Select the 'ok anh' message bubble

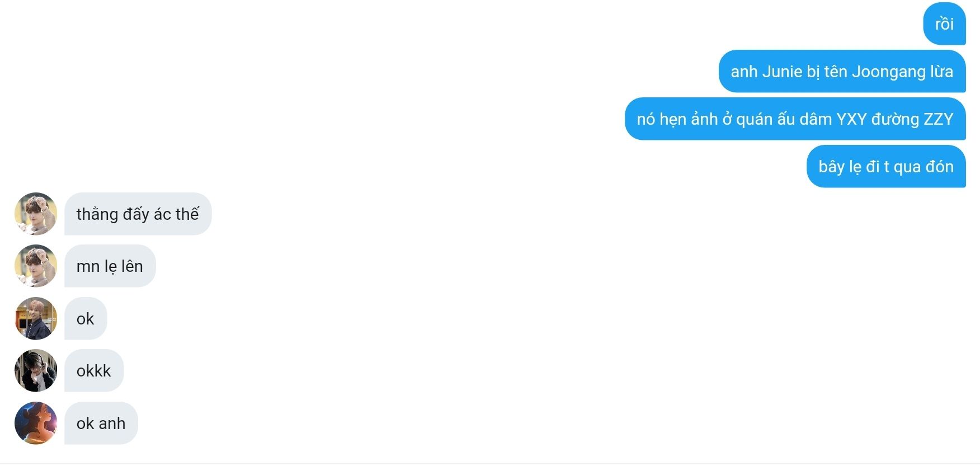101,423
